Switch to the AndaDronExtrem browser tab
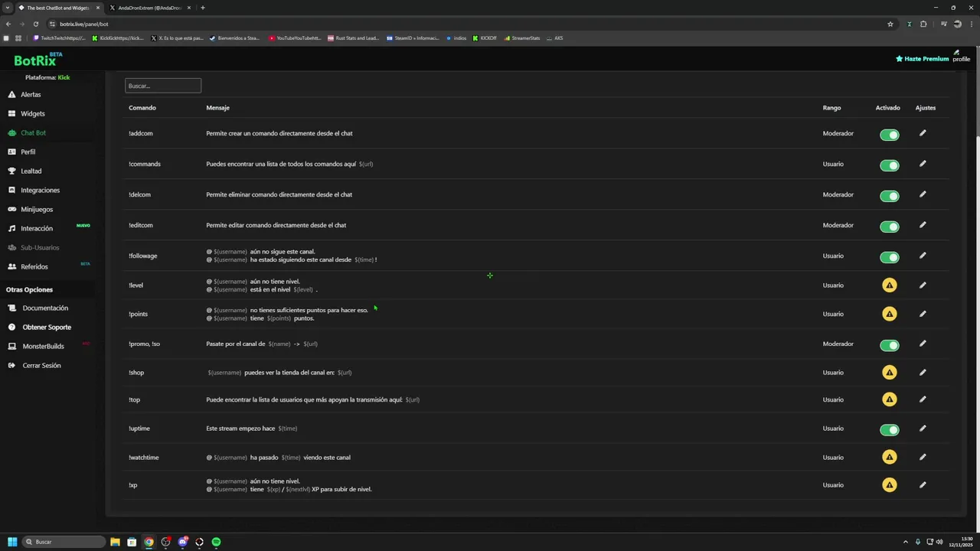 [x=149, y=8]
